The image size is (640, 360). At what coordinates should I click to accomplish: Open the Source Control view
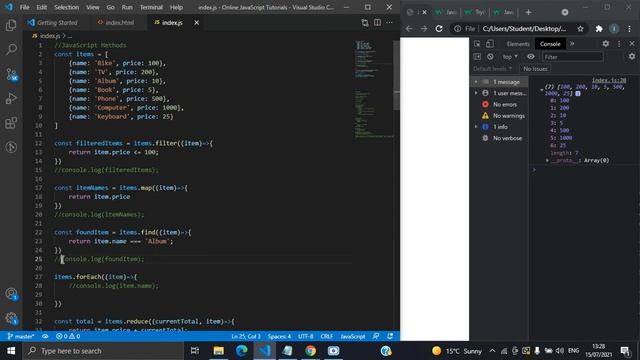[x=11, y=74]
